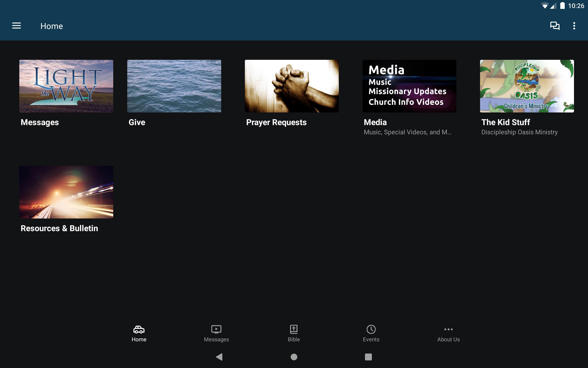Screen dimensions: 588x368
Task: Click the Home title in header
Action: pyautogui.click(x=51, y=26)
